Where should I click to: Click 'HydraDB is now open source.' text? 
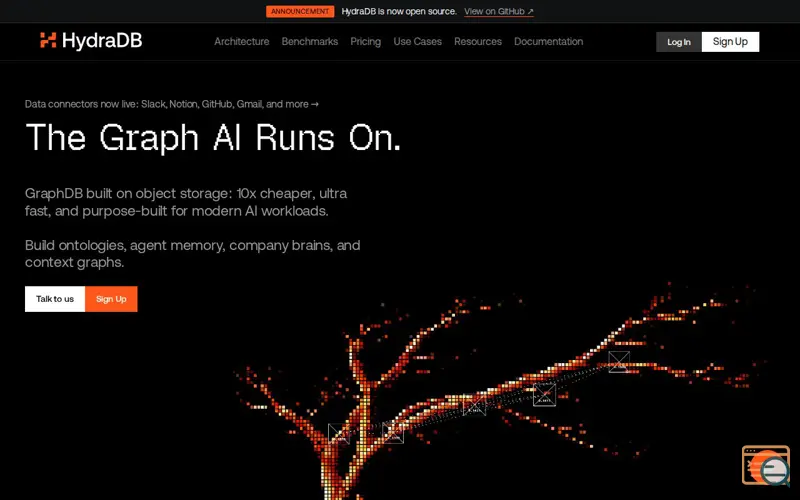399,11
